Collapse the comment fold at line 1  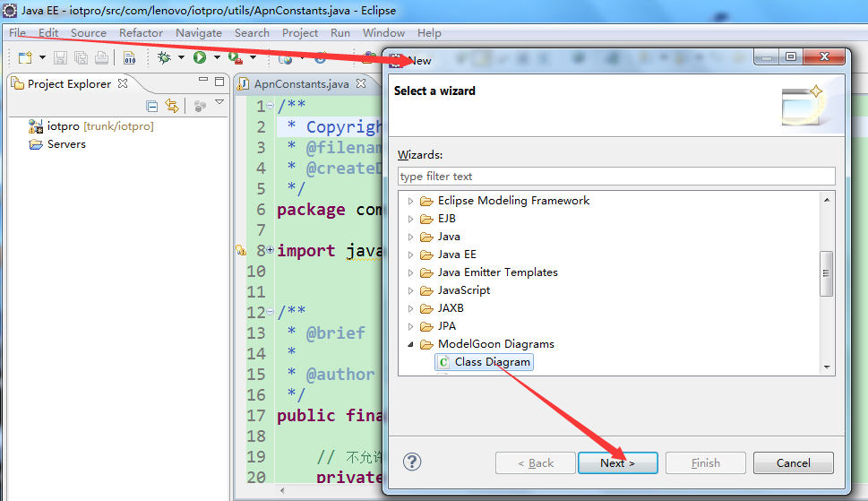[x=271, y=105]
